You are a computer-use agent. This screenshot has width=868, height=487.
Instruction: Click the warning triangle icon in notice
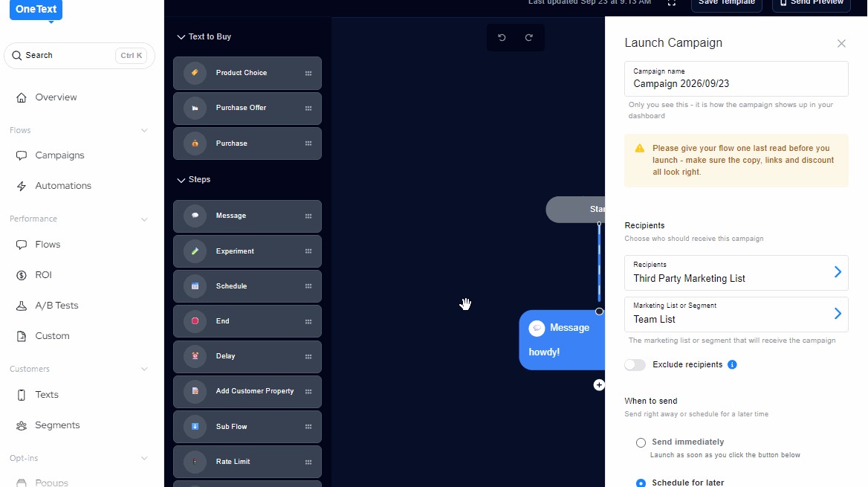(640, 149)
